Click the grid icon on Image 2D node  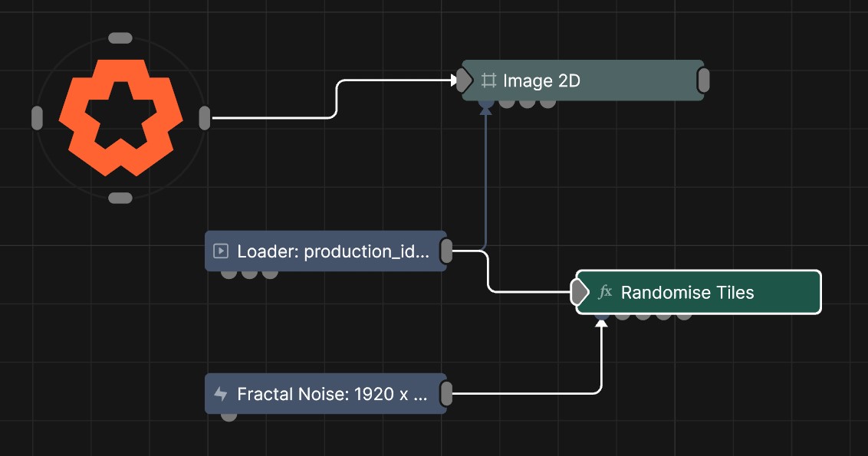[x=488, y=80]
